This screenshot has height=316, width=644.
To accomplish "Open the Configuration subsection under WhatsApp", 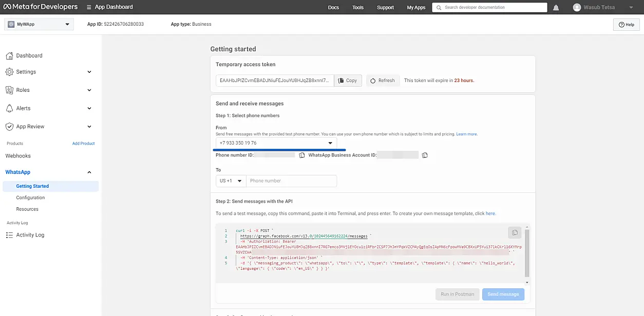I will [30, 197].
